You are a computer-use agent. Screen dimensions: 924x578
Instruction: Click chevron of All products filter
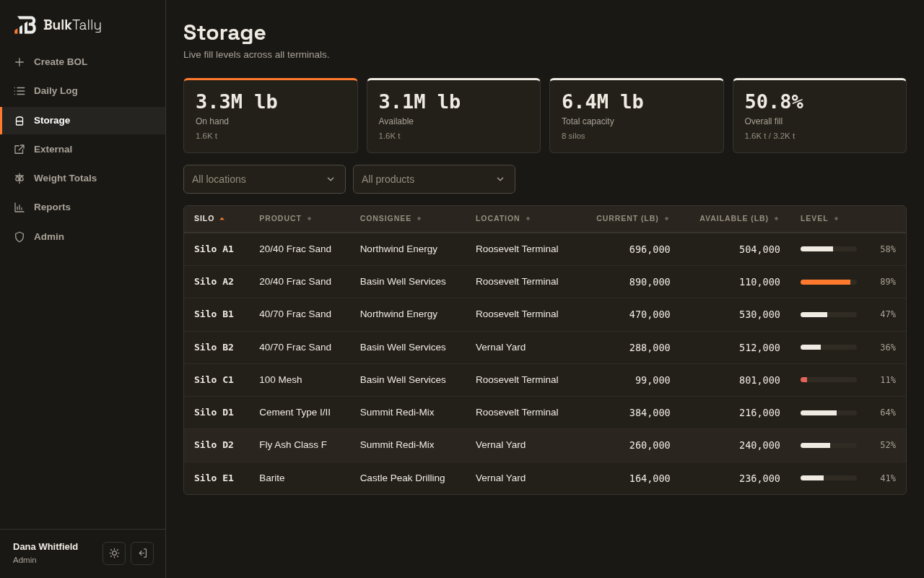[x=500, y=179]
